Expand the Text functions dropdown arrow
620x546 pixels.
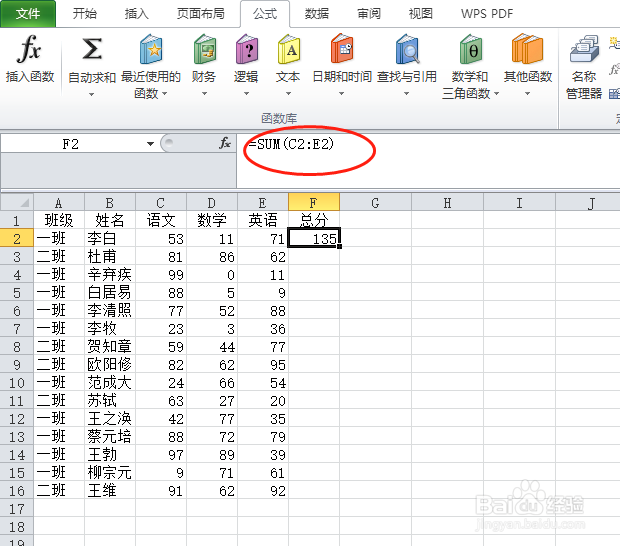click(288, 94)
